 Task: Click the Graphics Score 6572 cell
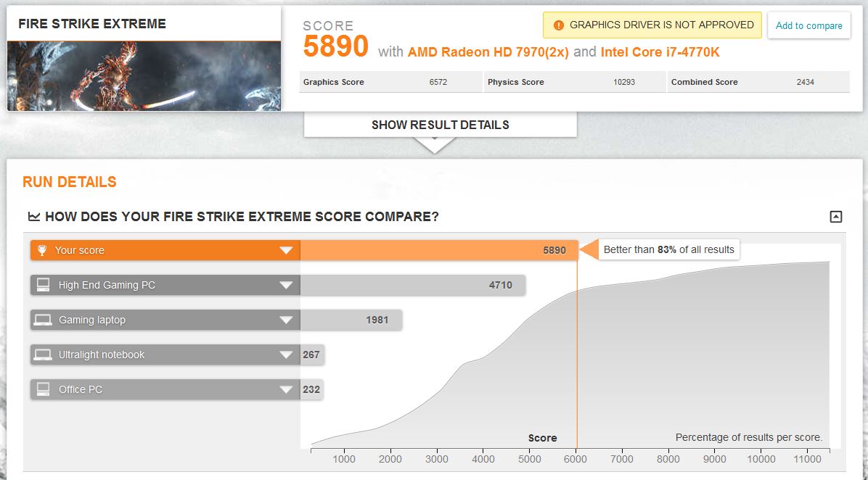tap(391, 82)
